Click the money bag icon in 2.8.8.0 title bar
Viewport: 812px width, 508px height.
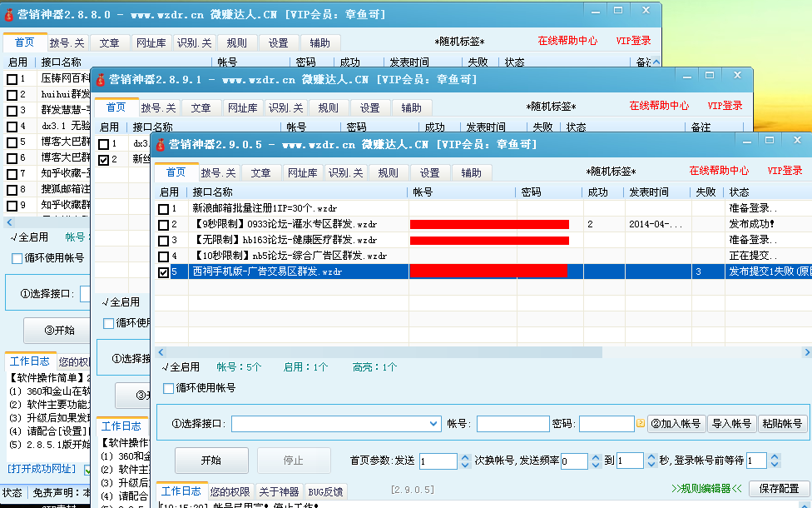tap(10, 14)
